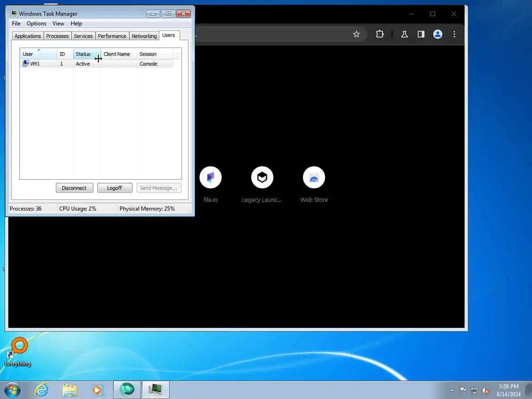Open Chrome's three-dot menu
The image size is (532, 399).
tap(454, 34)
